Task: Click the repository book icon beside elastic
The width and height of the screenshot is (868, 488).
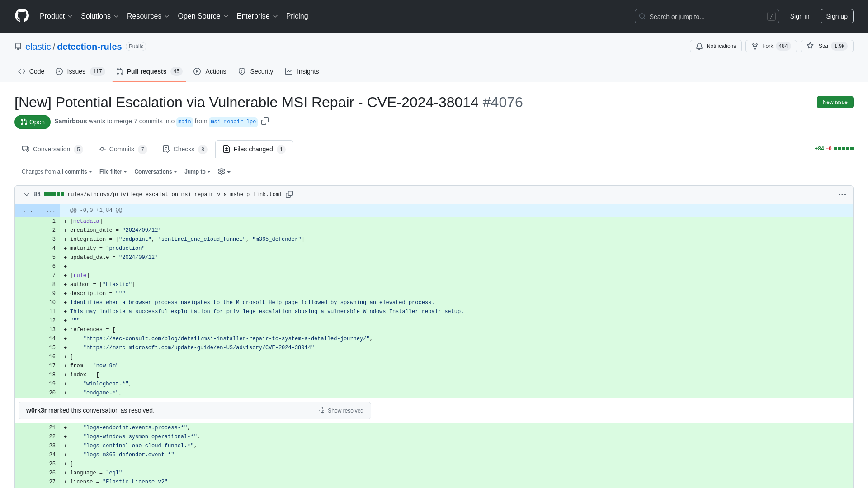Action: click(x=18, y=47)
